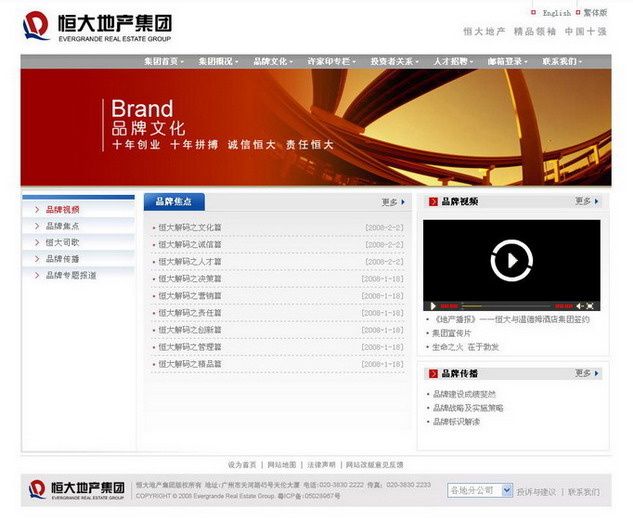Click 设为首页 footer link
The image size is (633, 520).
pyautogui.click(x=242, y=465)
